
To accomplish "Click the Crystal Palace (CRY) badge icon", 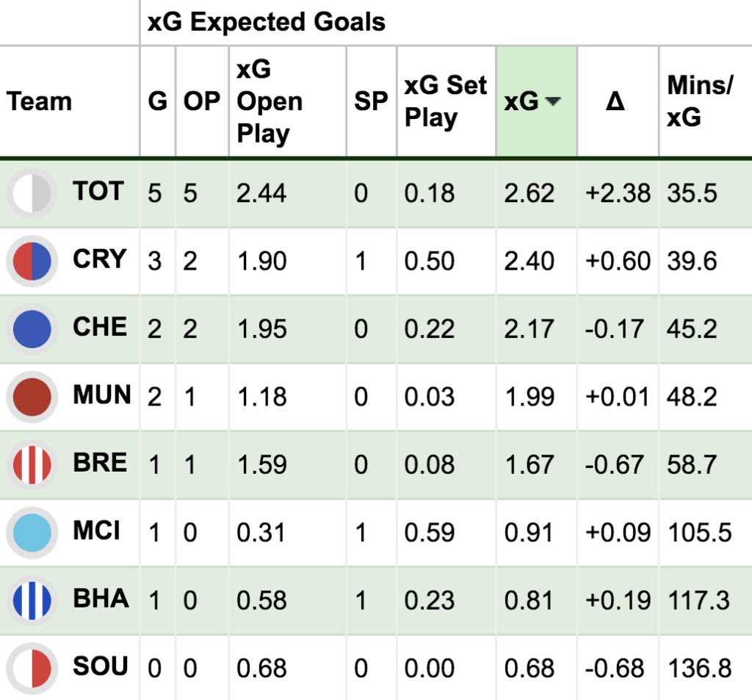I will coord(32,261).
